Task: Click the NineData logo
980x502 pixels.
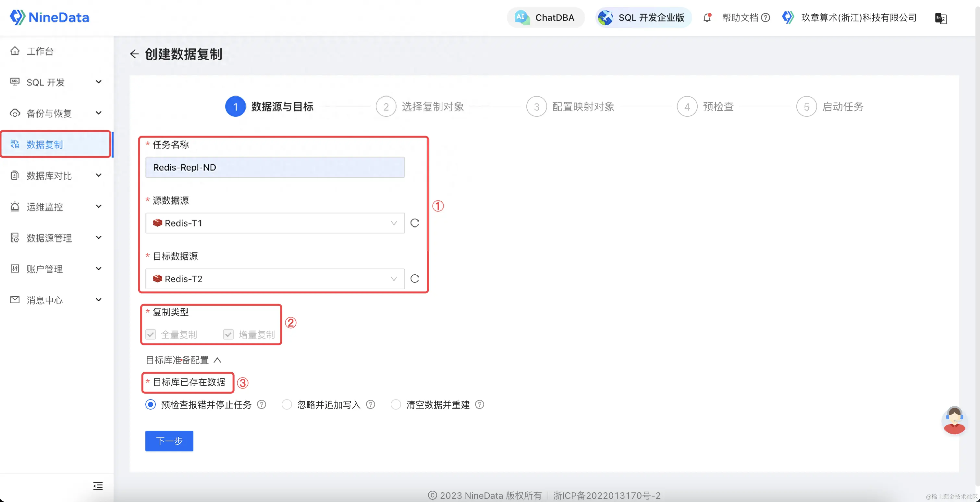Action: (x=49, y=18)
